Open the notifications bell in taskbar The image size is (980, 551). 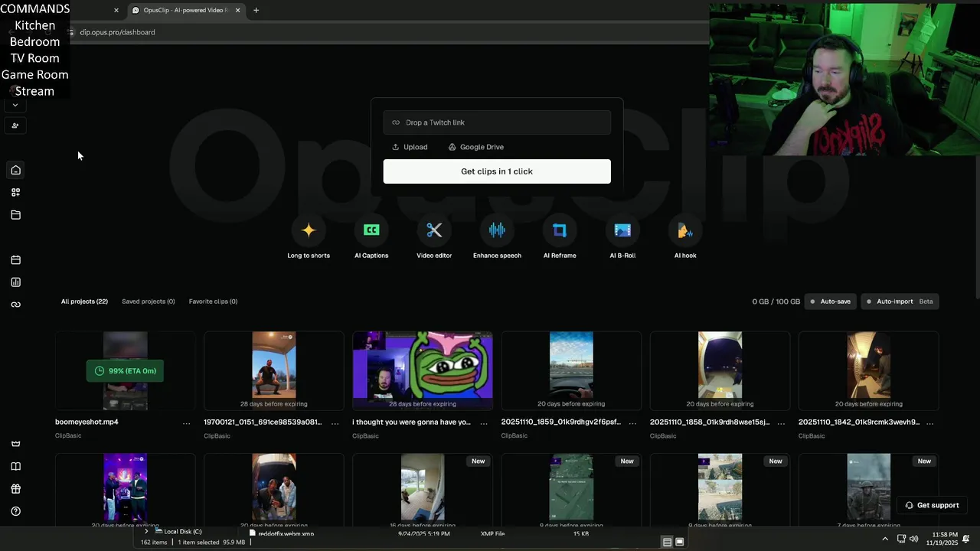tap(966, 539)
